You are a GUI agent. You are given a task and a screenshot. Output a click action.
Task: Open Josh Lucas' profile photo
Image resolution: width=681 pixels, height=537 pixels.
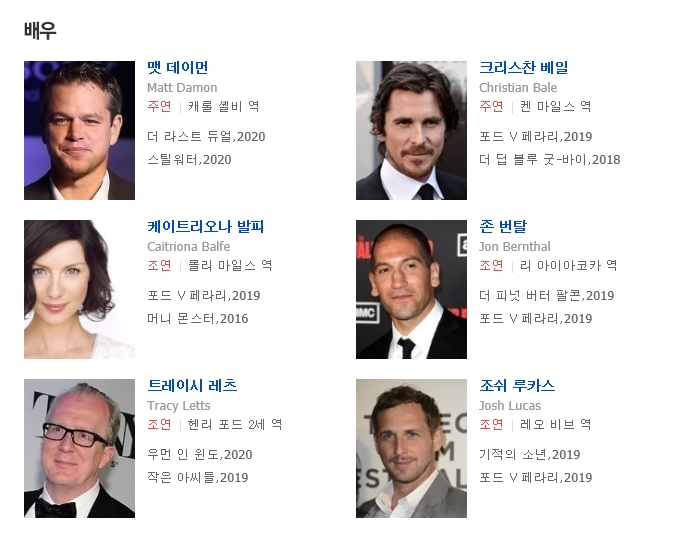tap(411, 448)
